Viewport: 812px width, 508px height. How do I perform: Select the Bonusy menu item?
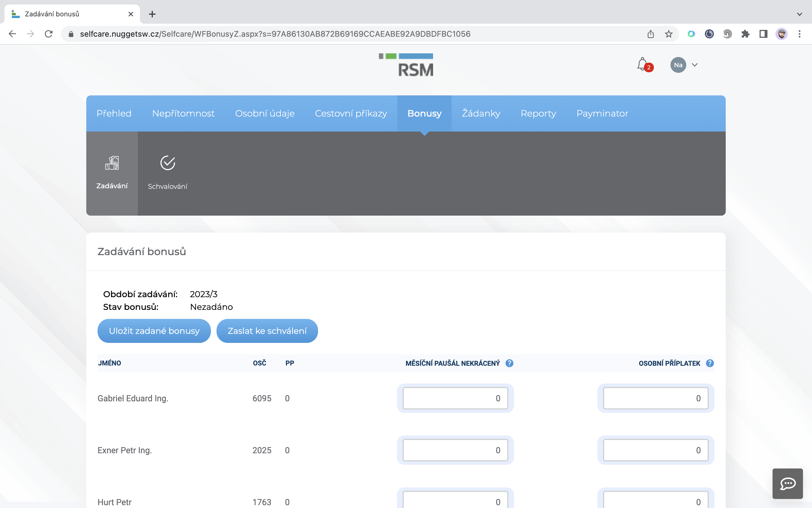(x=424, y=113)
